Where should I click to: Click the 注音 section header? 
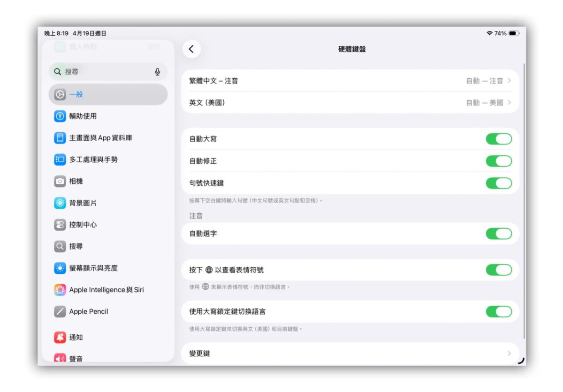click(196, 216)
